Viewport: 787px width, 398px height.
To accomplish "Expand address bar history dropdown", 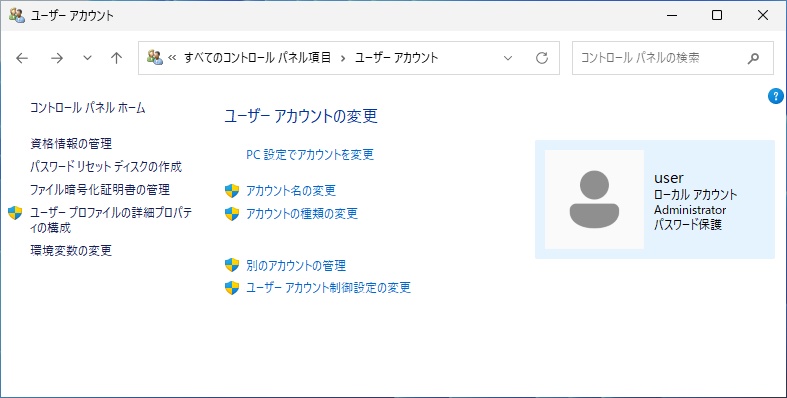I will click(x=508, y=58).
